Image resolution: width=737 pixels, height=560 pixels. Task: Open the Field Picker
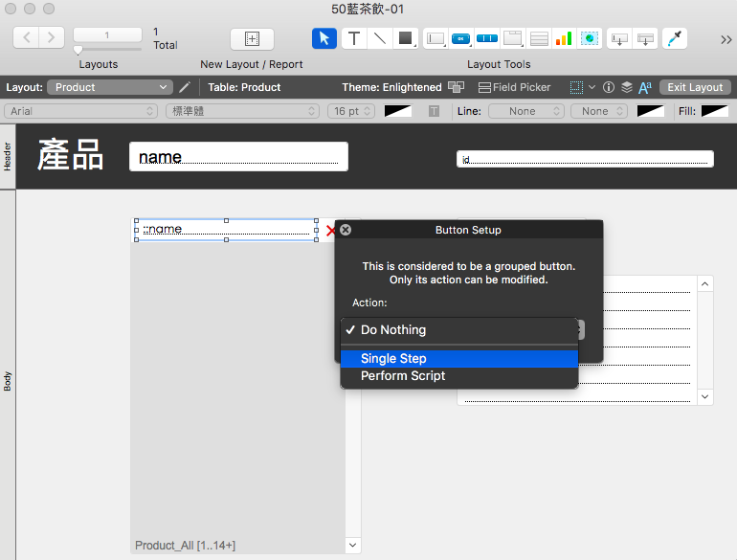(514, 87)
